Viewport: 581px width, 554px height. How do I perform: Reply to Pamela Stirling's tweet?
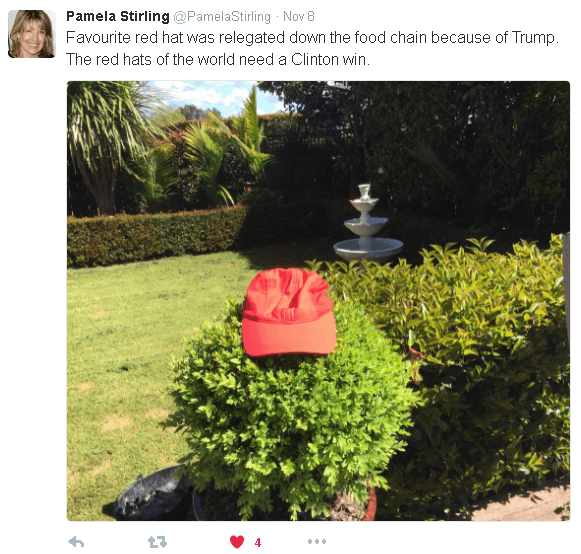(x=76, y=542)
